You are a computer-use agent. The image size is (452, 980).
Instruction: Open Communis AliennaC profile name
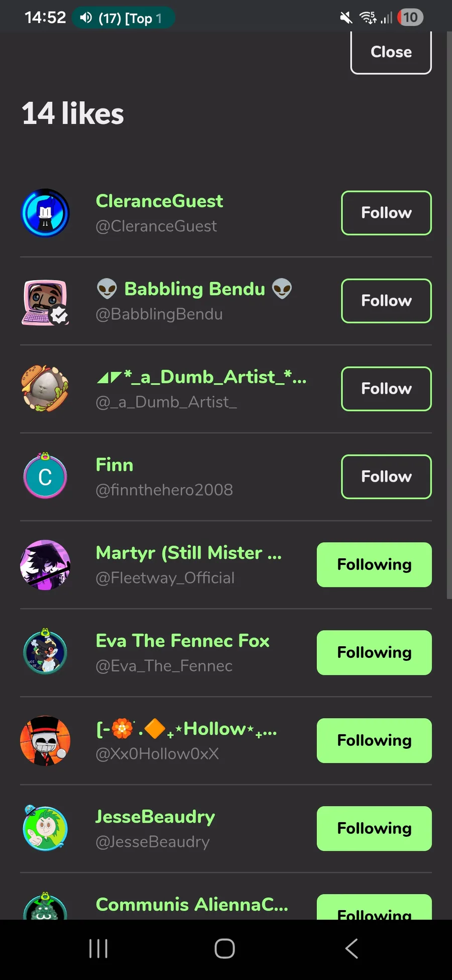(x=192, y=905)
